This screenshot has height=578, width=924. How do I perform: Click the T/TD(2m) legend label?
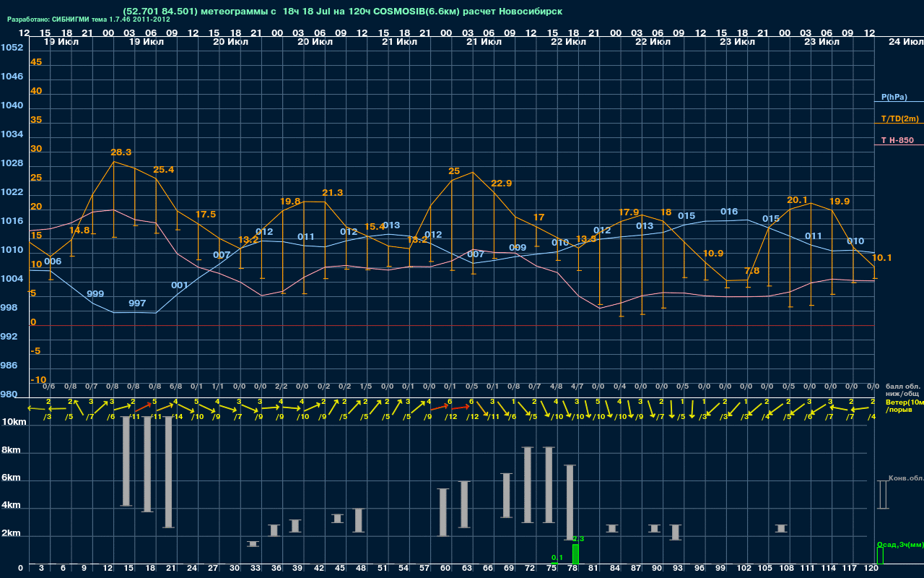899,118
